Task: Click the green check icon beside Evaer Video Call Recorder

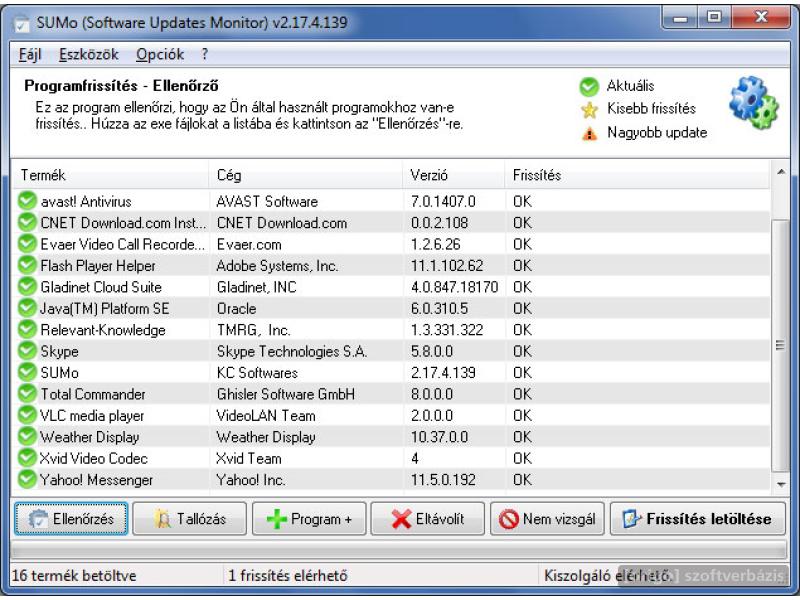Action: pyautogui.click(x=27, y=244)
